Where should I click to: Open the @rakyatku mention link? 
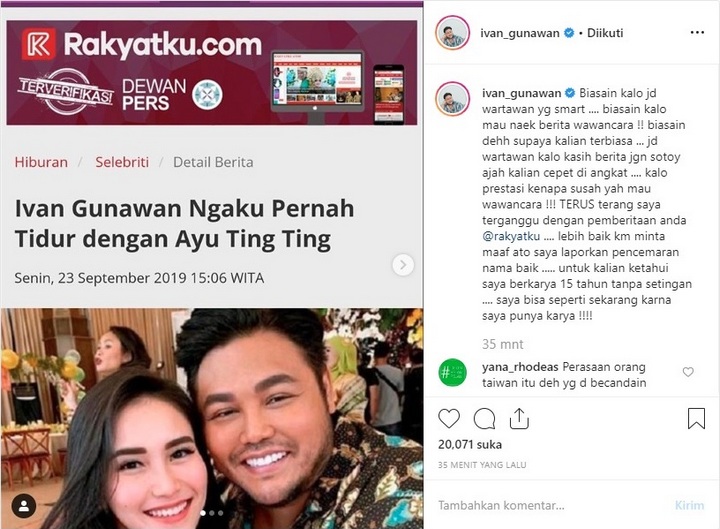click(511, 236)
